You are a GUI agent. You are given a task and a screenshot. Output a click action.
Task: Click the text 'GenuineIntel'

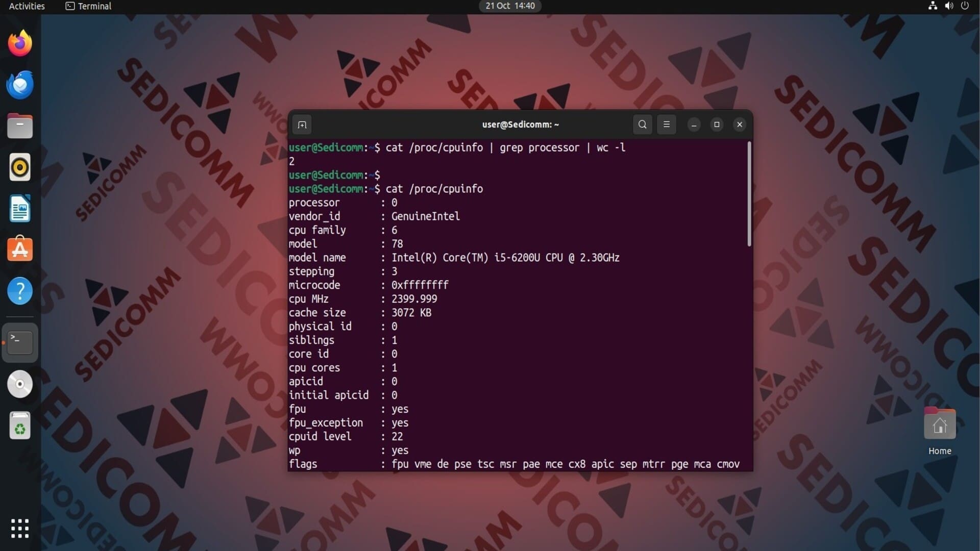(425, 216)
